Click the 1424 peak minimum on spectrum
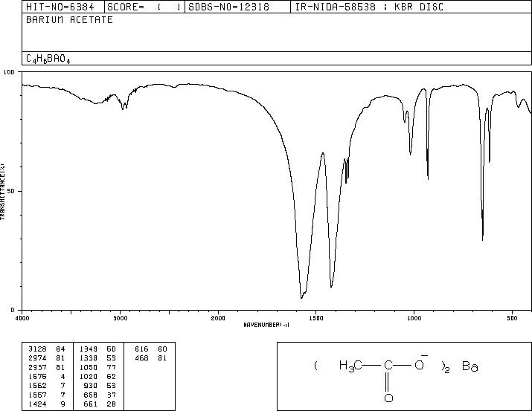 [331, 286]
